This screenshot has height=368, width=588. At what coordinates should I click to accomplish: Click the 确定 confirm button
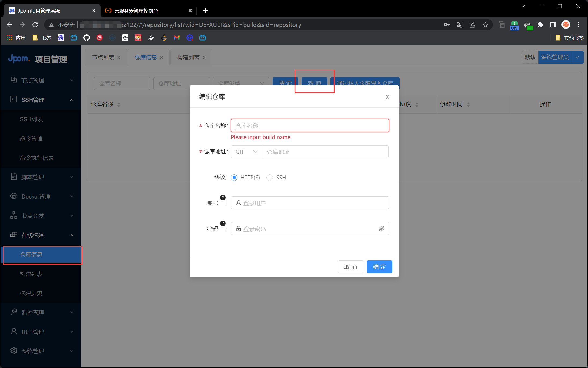coord(379,267)
